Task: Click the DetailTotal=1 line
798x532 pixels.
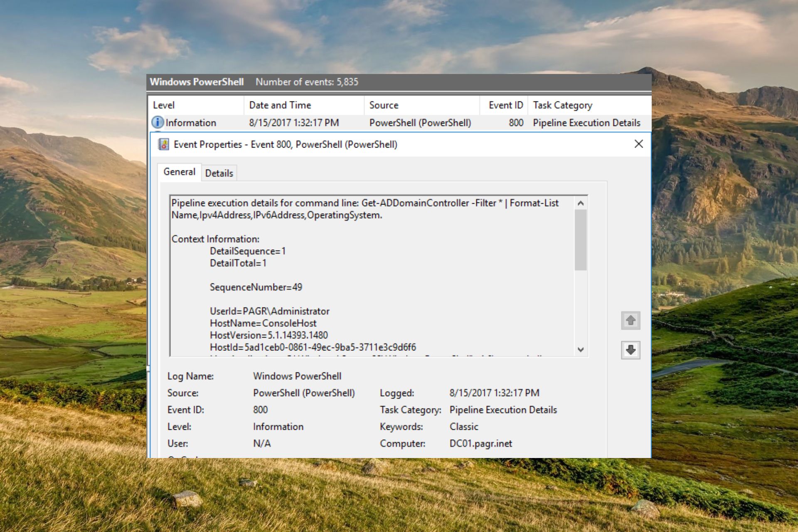Action: click(x=238, y=263)
